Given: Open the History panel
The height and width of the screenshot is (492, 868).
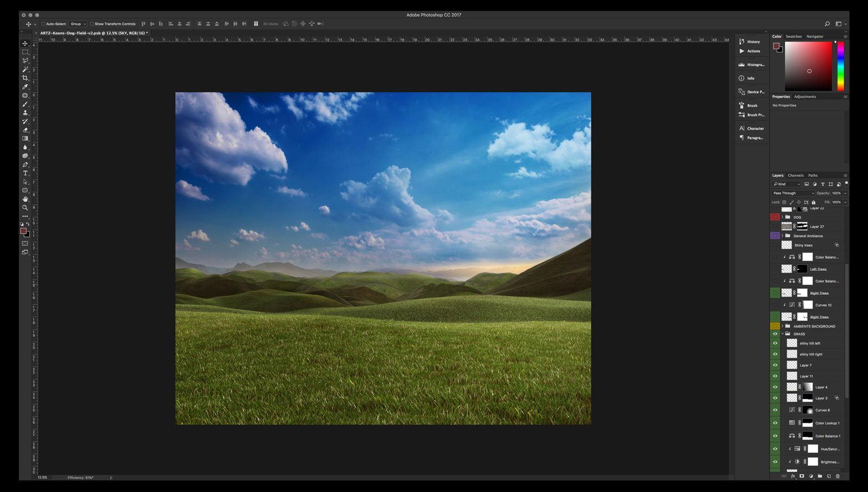Looking at the screenshot, I should pos(749,42).
